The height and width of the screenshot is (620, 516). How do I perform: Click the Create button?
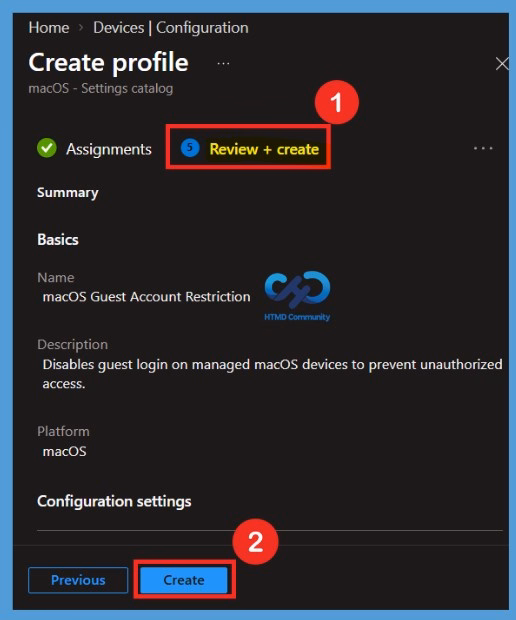[x=184, y=580]
